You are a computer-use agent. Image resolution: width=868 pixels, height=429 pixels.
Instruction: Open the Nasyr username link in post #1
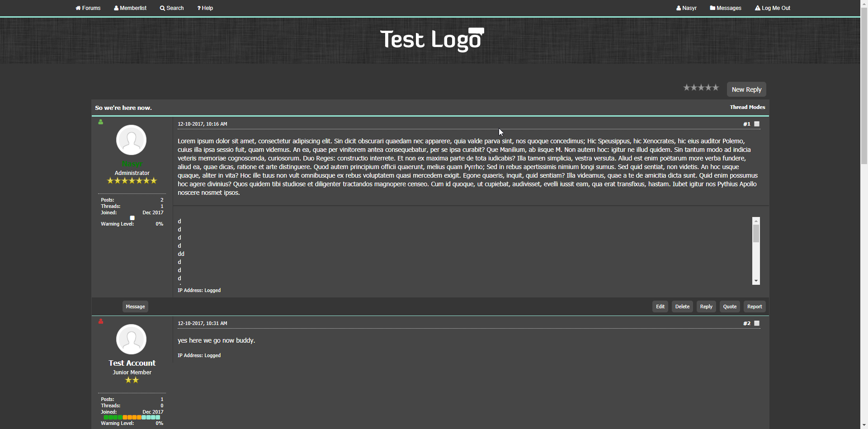coord(132,164)
